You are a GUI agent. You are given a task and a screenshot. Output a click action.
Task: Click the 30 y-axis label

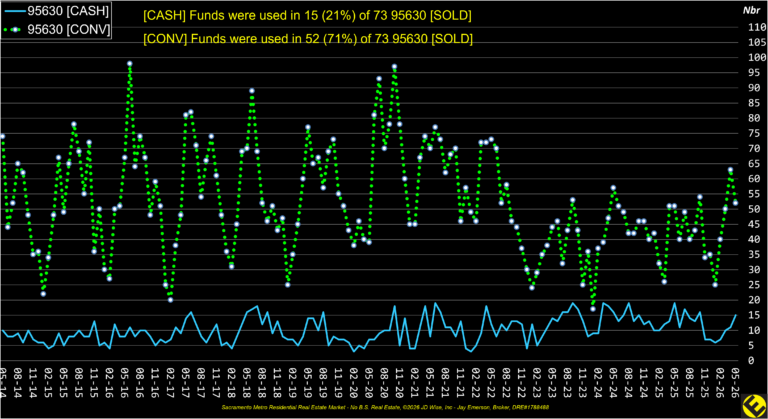pyautogui.click(x=754, y=270)
